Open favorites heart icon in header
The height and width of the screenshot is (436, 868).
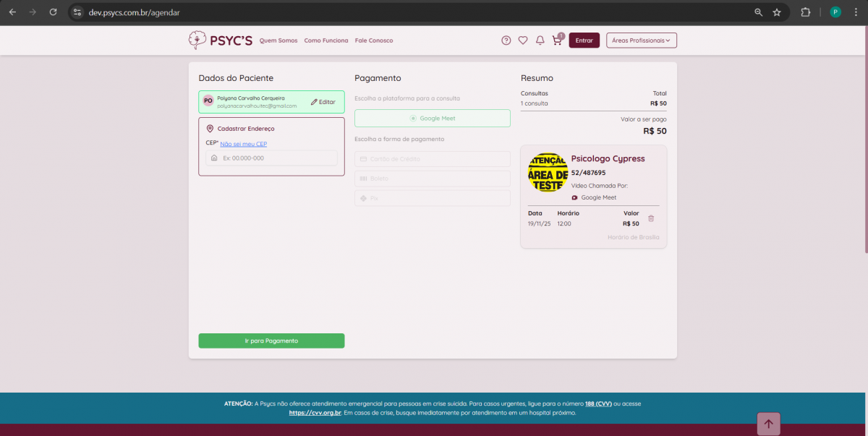click(523, 40)
